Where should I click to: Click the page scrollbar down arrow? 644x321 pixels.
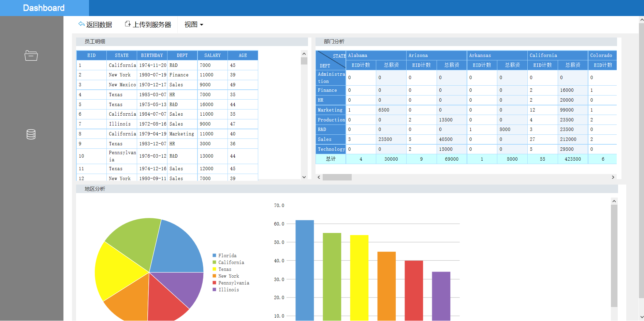click(x=641, y=317)
